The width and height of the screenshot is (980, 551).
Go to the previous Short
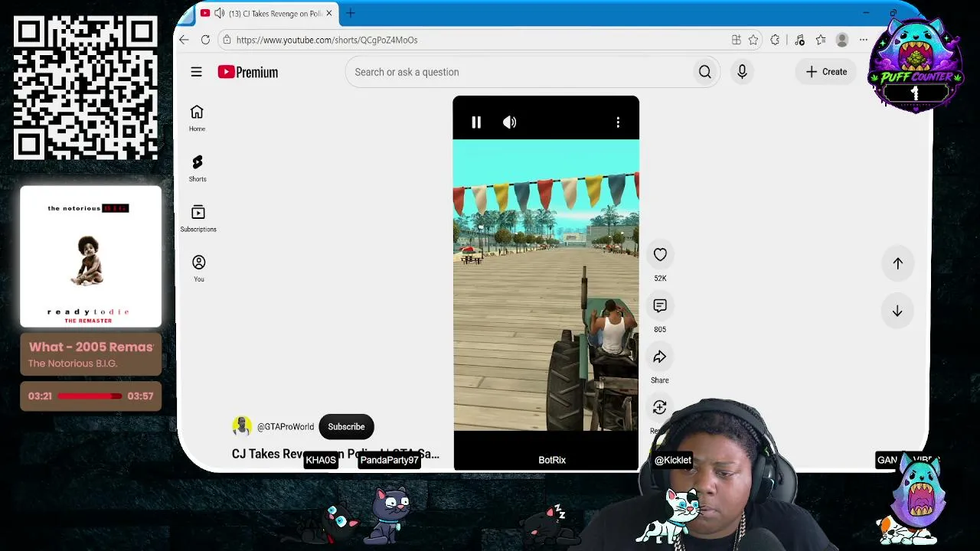tap(897, 263)
